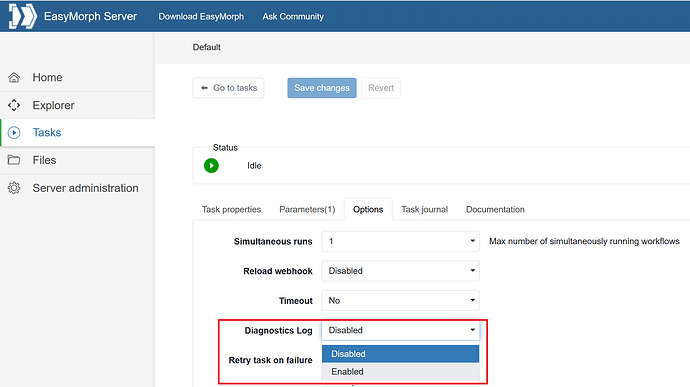
Task: Select the Options tab
Action: [368, 210]
